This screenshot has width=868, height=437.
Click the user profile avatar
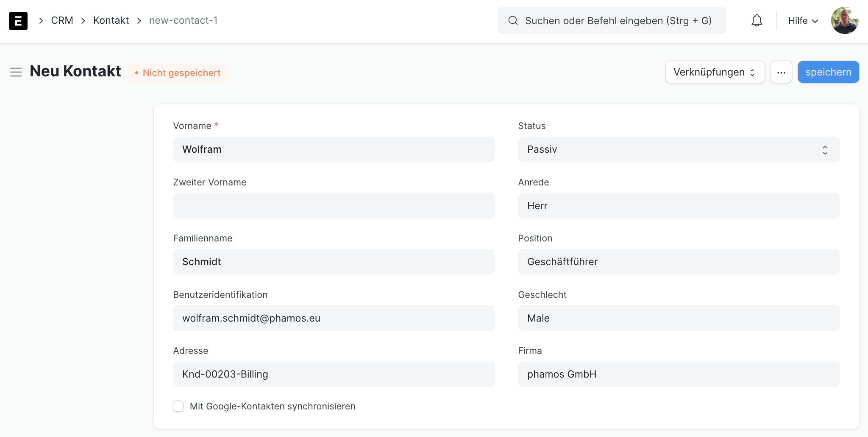tap(844, 21)
